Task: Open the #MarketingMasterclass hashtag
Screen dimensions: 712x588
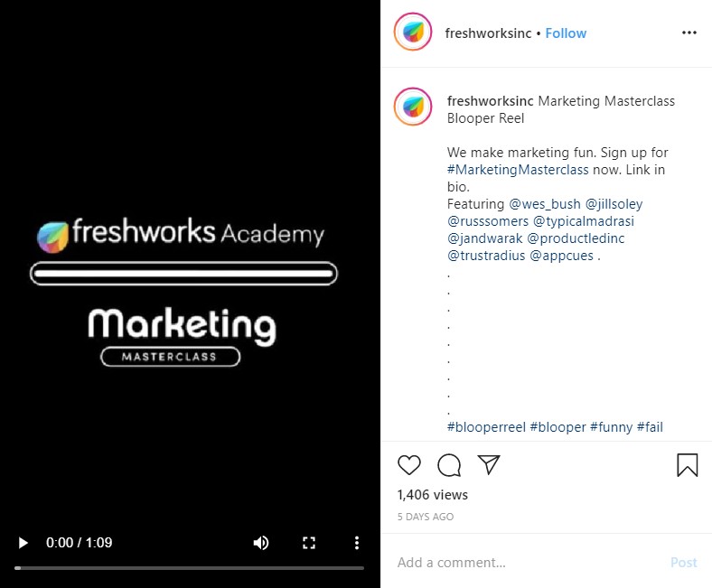Action: [x=518, y=170]
